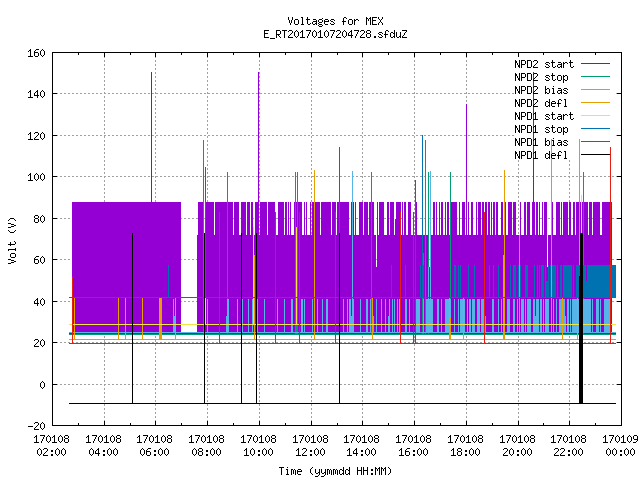Select the 'NPD1 defl' legend label
640x480 pixels.
(x=541, y=156)
